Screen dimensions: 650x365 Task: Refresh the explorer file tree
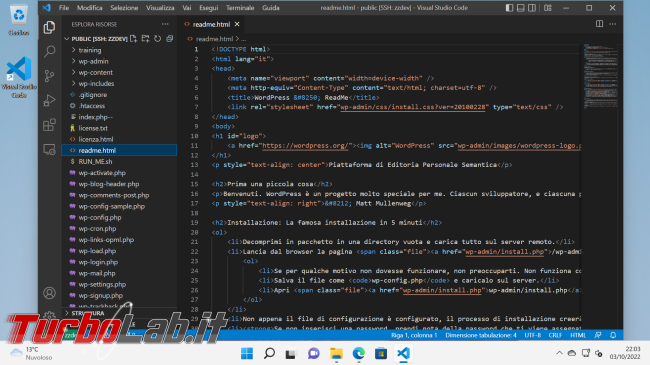pos(158,39)
